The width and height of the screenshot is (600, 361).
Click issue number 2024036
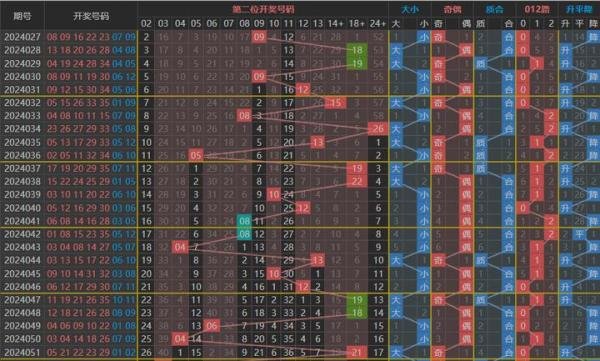[x=22, y=155]
